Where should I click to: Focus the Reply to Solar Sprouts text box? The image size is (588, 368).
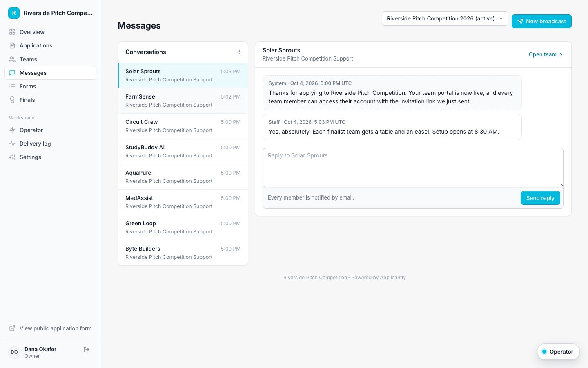413,168
